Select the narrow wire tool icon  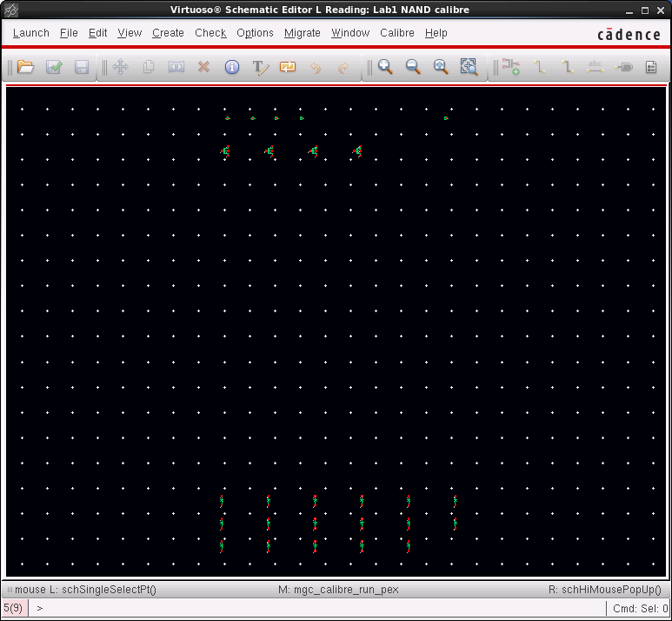tap(539, 67)
